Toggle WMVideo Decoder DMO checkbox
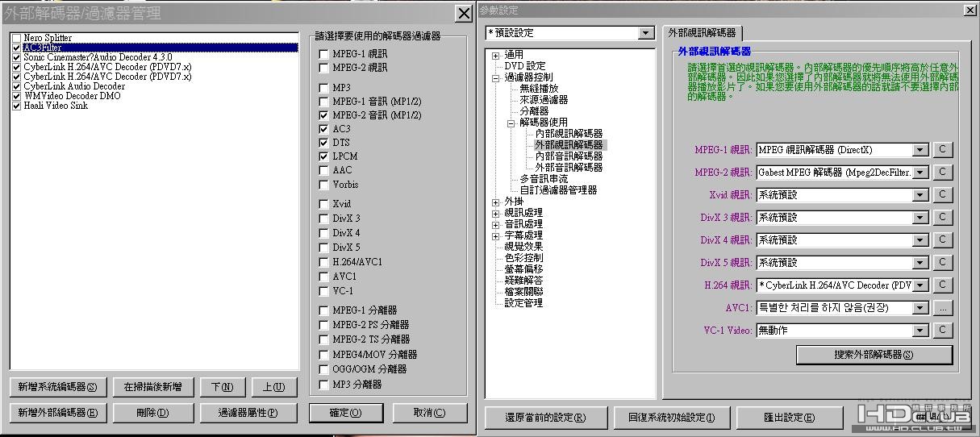The height and width of the screenshot is (437, 980). [17, 96]
